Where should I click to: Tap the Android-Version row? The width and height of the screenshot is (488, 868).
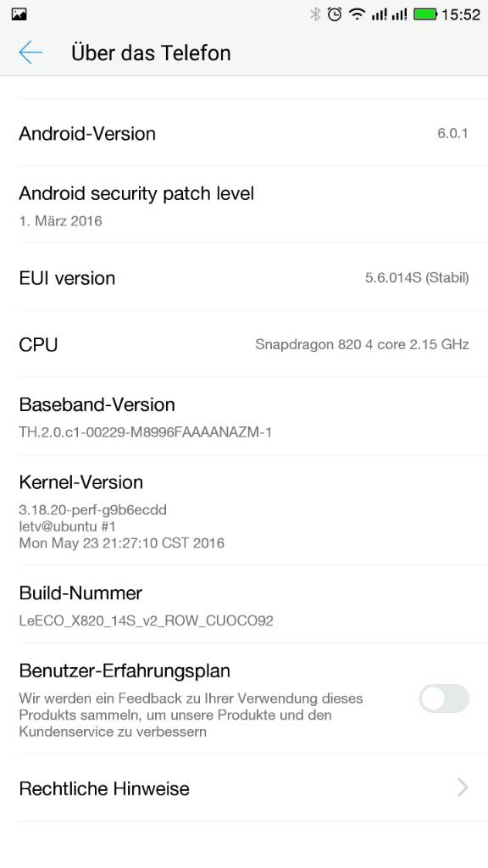tap(244, 133)
